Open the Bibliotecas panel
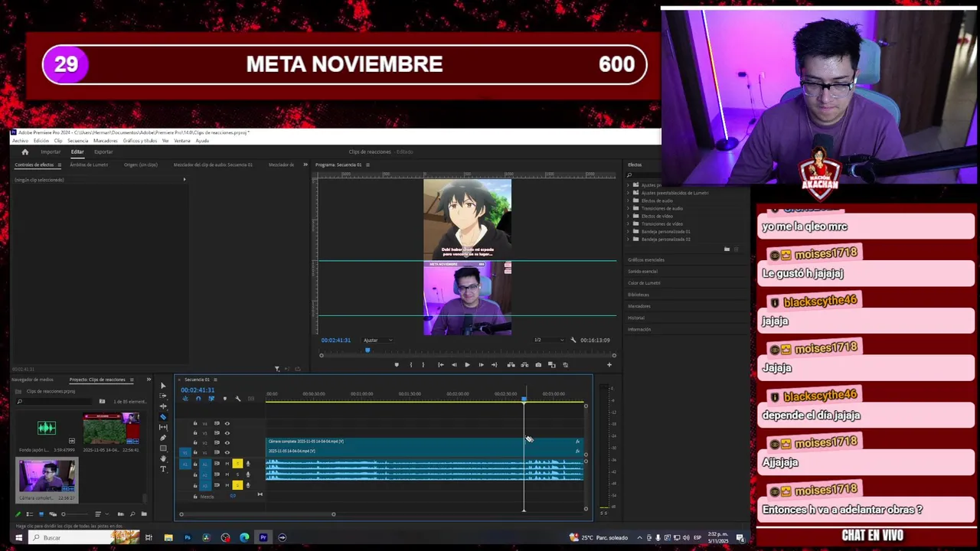Screen dimensions: 980x551 (639, 294)
